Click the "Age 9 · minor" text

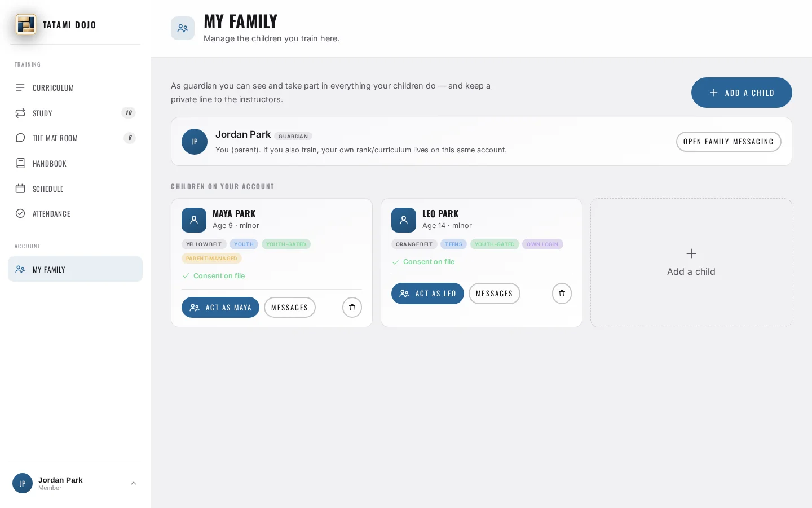point(236,226)
